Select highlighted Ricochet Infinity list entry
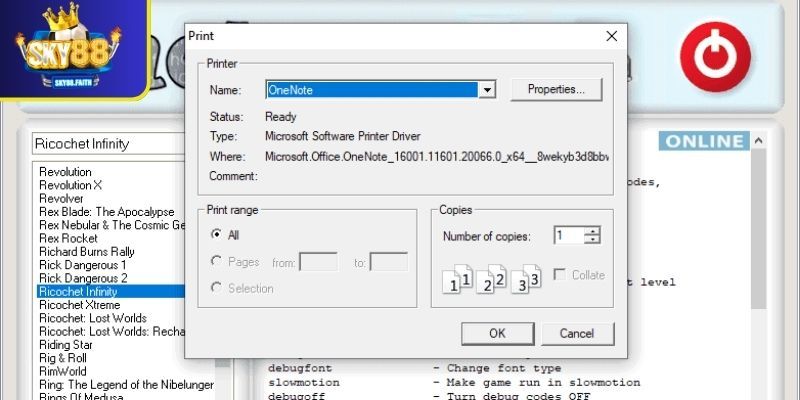Viewport: 800px width, 400px height. point(111,291)
